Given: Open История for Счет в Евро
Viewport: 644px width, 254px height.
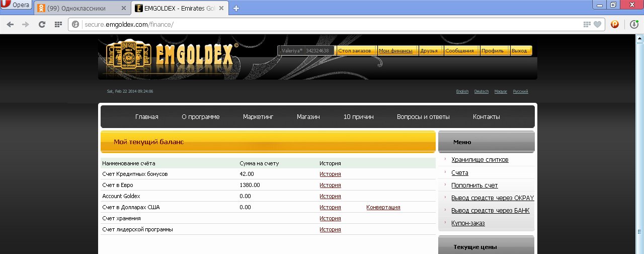Looking at the screenshot, I should (330, 185).
